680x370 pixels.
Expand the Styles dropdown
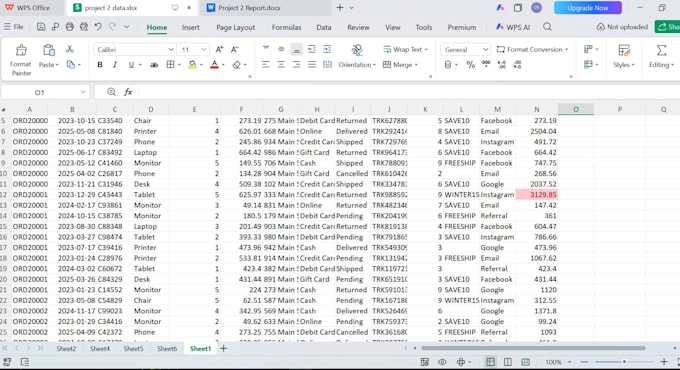click(624, 65)
